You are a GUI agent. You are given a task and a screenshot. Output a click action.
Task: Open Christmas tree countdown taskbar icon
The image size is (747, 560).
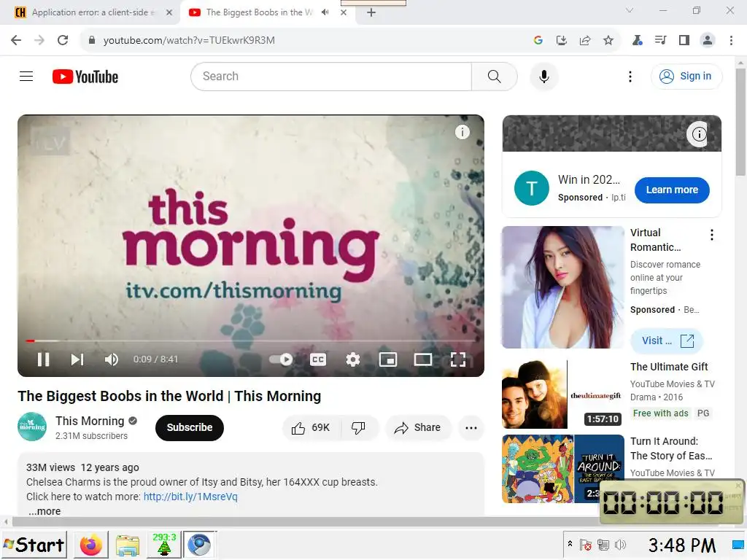click(164, 545)
